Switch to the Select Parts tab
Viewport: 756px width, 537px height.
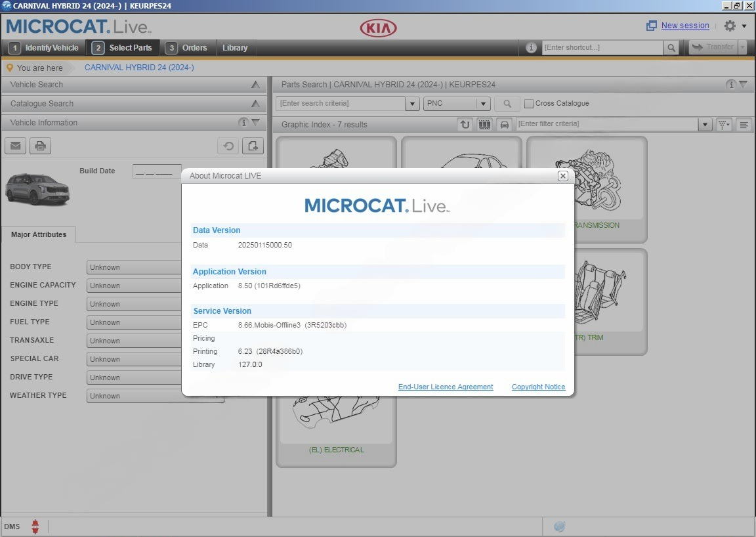123,48
